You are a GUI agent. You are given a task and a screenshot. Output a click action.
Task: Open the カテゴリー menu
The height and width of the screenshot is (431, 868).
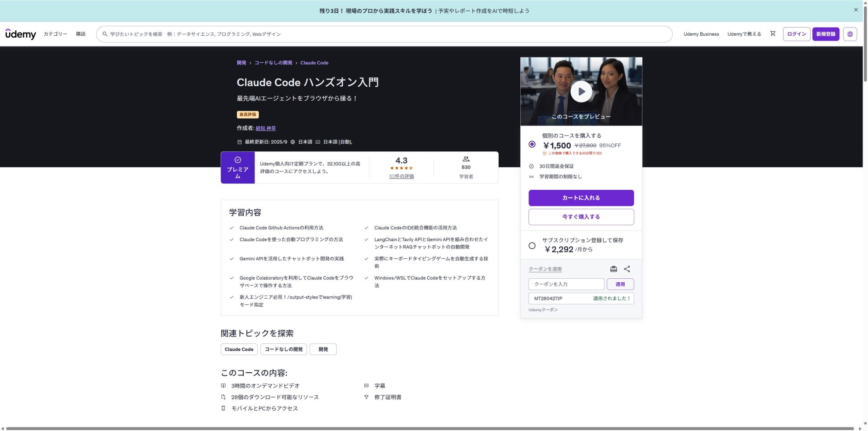tap(55, 34)
